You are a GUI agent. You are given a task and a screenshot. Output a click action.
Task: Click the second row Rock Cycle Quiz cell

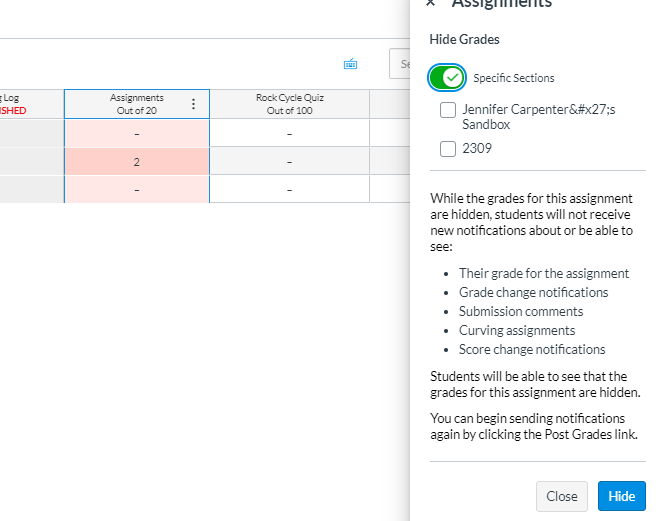[289, 161]
